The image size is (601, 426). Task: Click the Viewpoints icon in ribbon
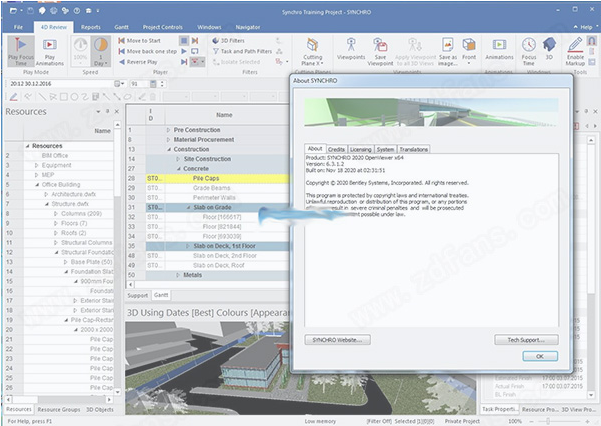tap(352, 52)
